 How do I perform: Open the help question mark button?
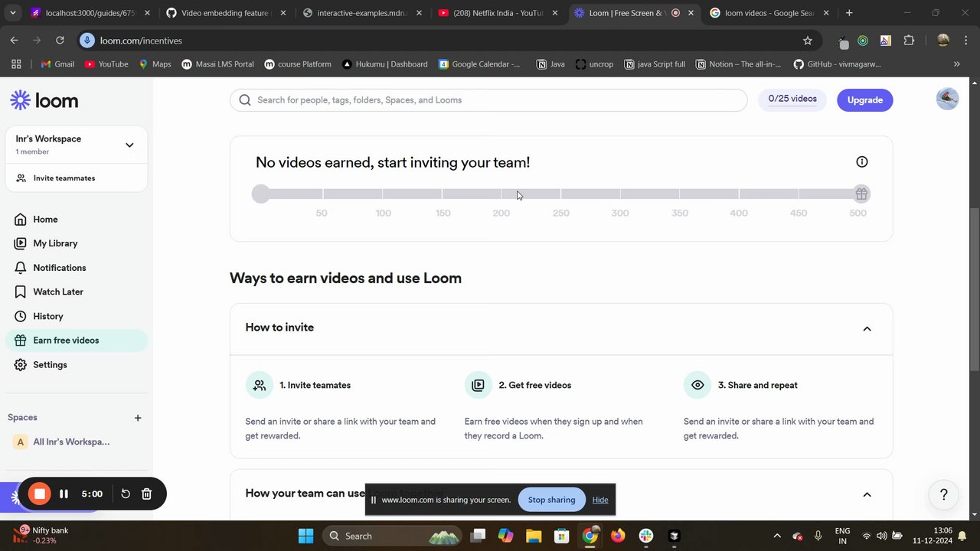click(x=943, y=494)
